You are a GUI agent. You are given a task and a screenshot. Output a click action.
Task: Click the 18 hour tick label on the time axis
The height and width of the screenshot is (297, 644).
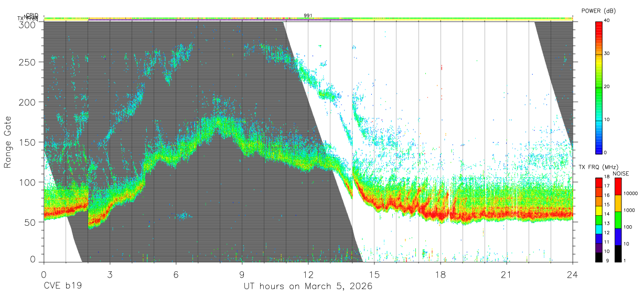[441, 274]
